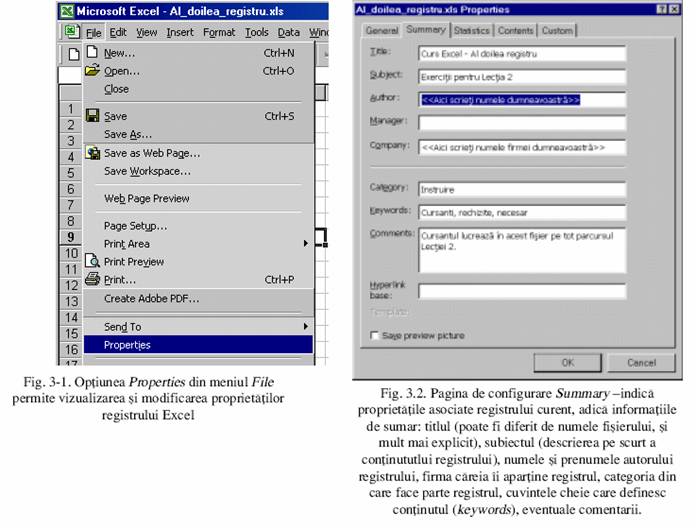The width and height of the screenshot is (696, 528).
Task: Click into the Company field
Action: click(x=522, y=147)
